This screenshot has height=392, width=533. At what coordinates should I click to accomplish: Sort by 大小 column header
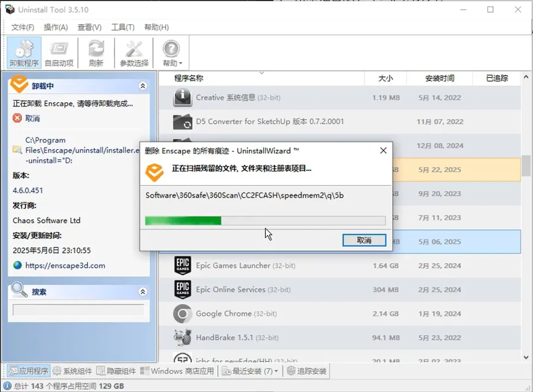[x=385, y=78]
